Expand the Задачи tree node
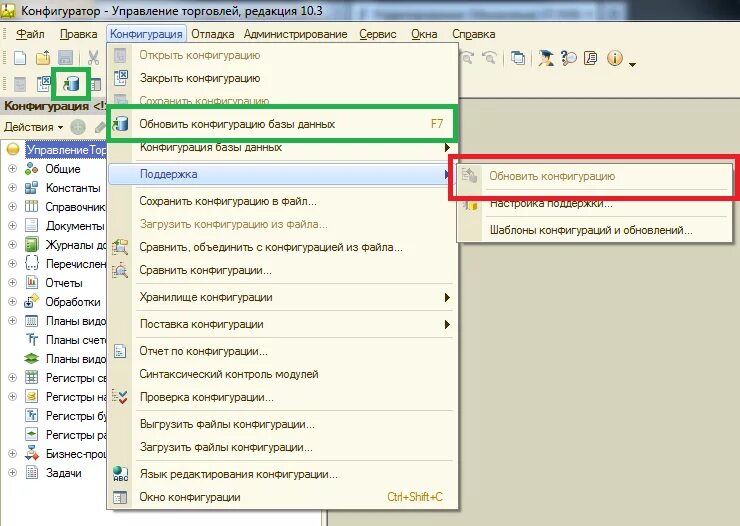Viewport: 740px width, 526px height. coord(13,472)
